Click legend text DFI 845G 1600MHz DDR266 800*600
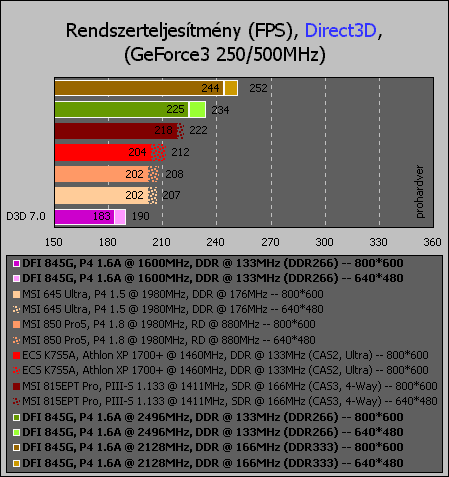The height and width of the screenshot is (477, 449). click(213, 263)
